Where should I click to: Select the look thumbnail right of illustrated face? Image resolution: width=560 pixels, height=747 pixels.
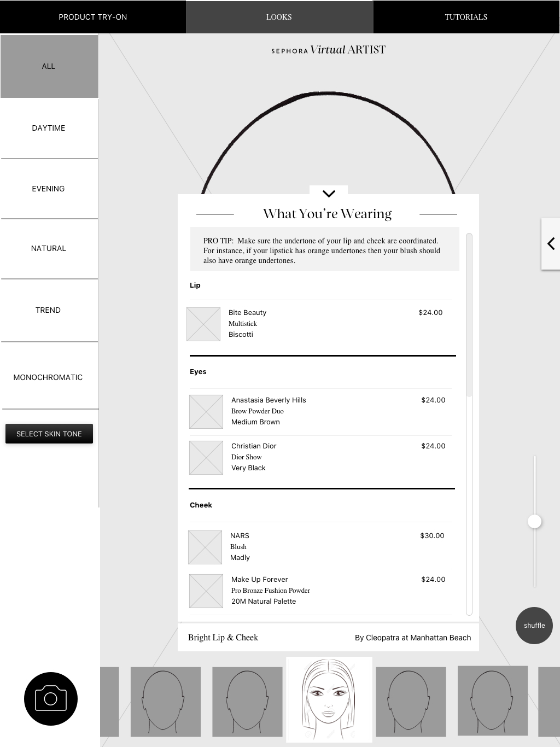(x=411, y=701)
